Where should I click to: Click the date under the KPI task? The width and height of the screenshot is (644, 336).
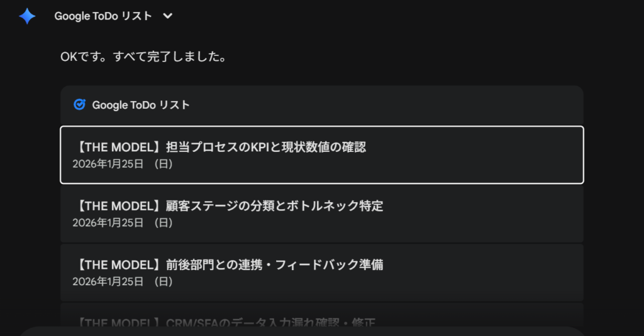click(x=108, y=164)
